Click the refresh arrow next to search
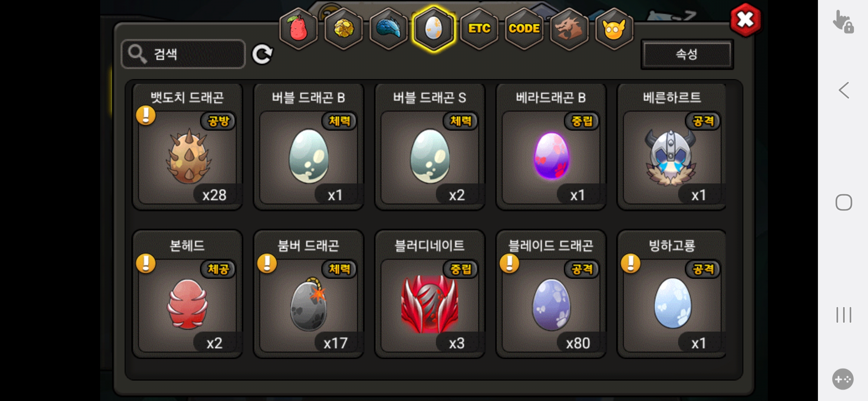The image size is (868, 401). (x=262, y=55)
